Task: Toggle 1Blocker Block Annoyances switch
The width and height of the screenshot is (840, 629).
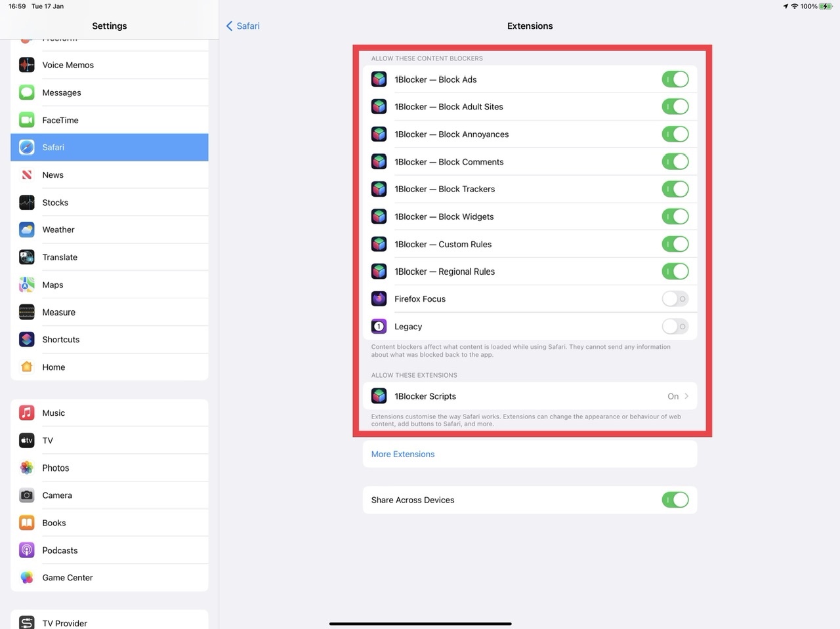Action: tap(675, 134)
